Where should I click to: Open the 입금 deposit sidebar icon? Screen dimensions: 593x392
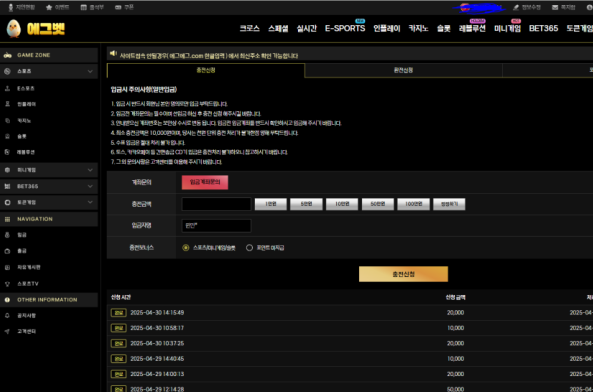pos(7,235)
